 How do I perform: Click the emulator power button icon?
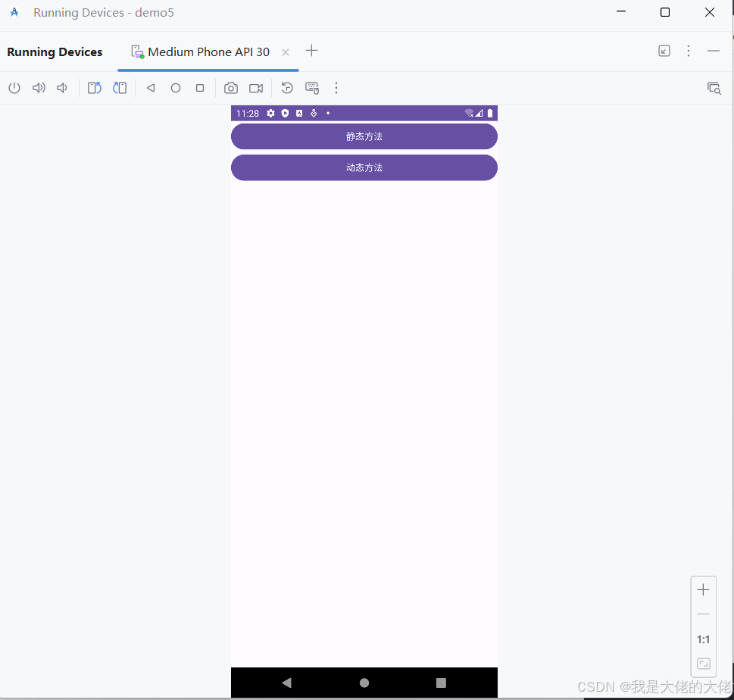click(x=14, y=88)
